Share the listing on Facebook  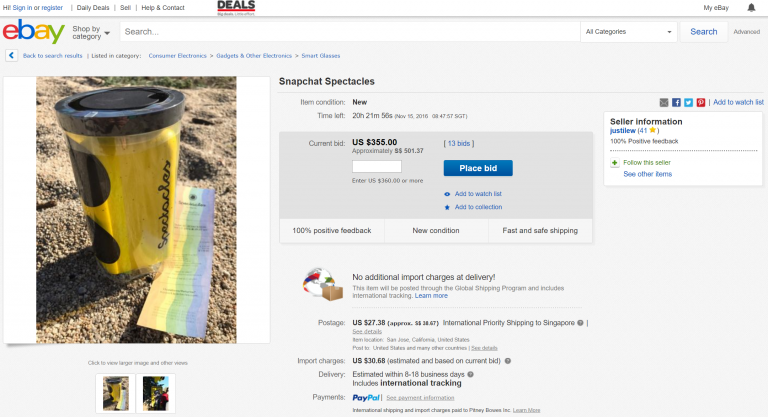click(676, 102)
